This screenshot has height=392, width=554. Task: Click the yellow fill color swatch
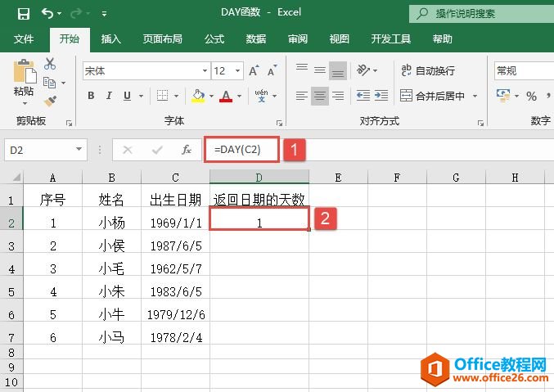click(197, 96)
